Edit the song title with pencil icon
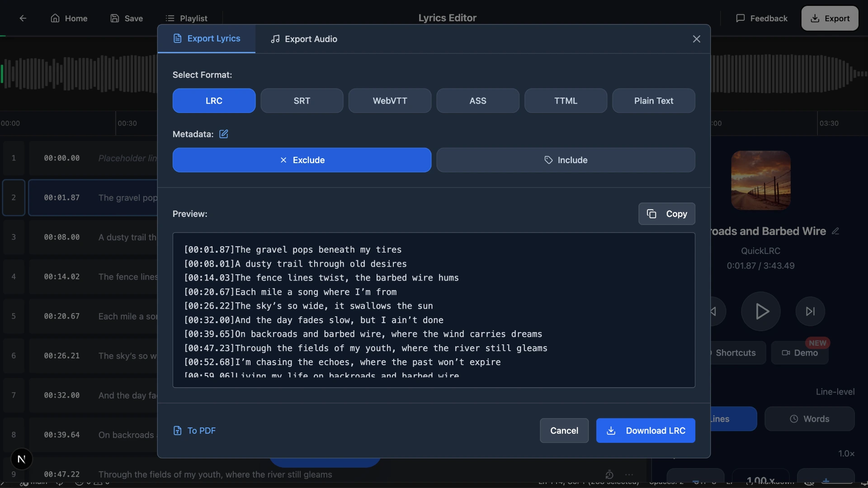 (x=836, y=231)
